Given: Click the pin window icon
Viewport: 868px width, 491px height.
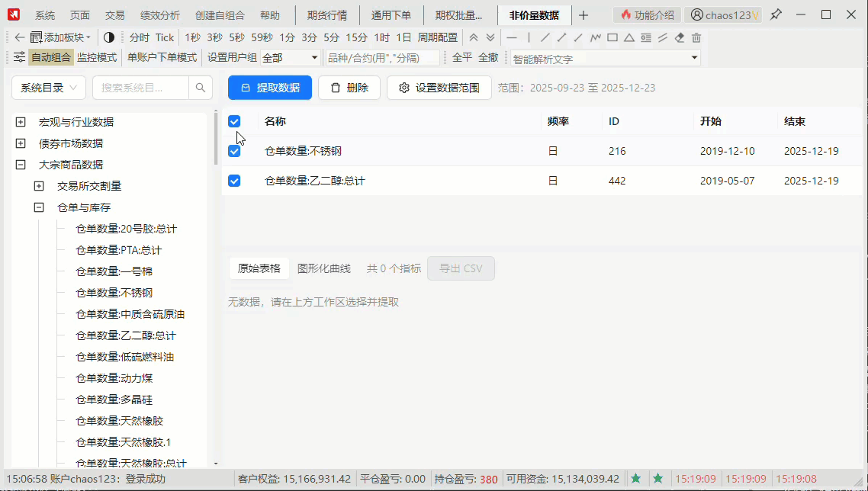Looking at the screenshot, I should coord(776,14).
